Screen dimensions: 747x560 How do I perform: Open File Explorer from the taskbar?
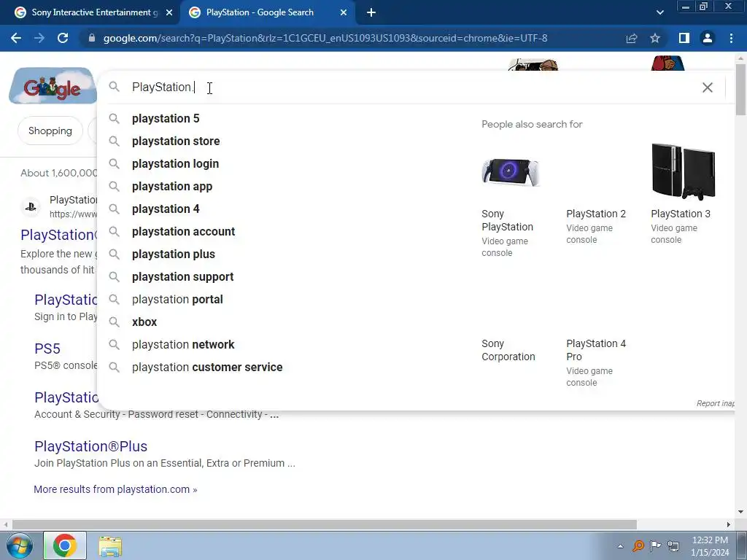tap(110, 545)
